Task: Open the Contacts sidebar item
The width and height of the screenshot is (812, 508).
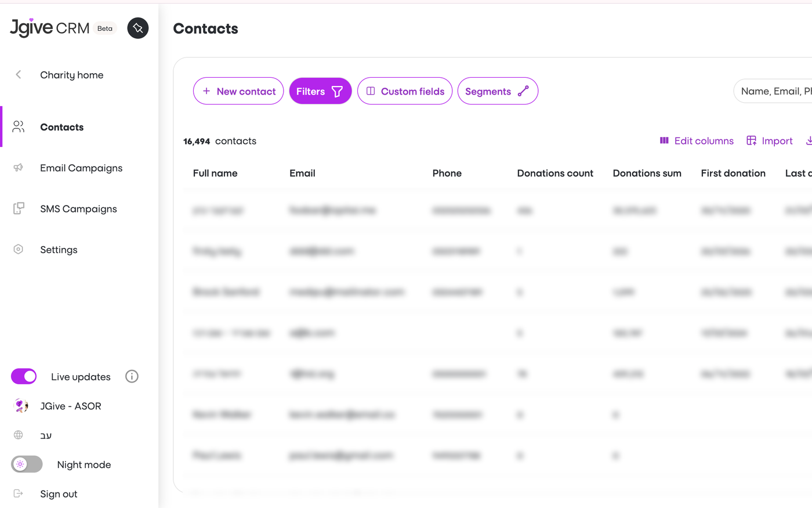Action: pos(79,127)
